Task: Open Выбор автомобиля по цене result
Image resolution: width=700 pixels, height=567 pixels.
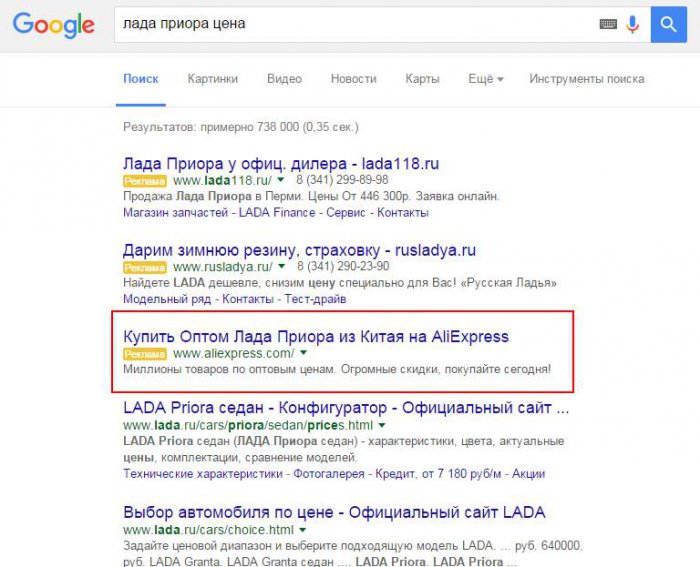Action: tap(334, 512)
